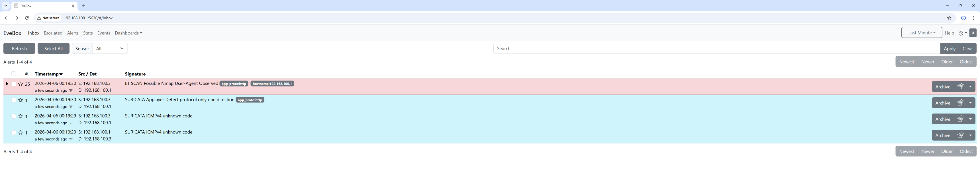Focus the Search input field
This screenshot has width=980, height=171.
click(717, 49)
